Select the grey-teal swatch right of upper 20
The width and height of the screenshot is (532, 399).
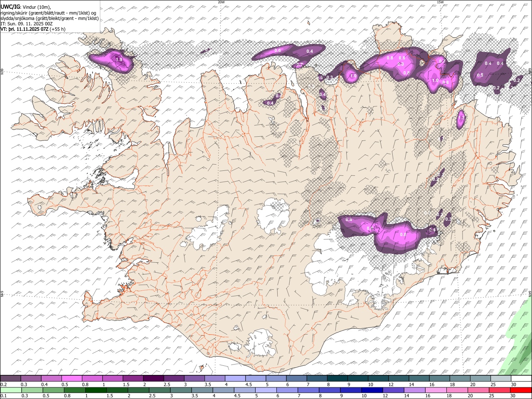(x=480, y=378)
